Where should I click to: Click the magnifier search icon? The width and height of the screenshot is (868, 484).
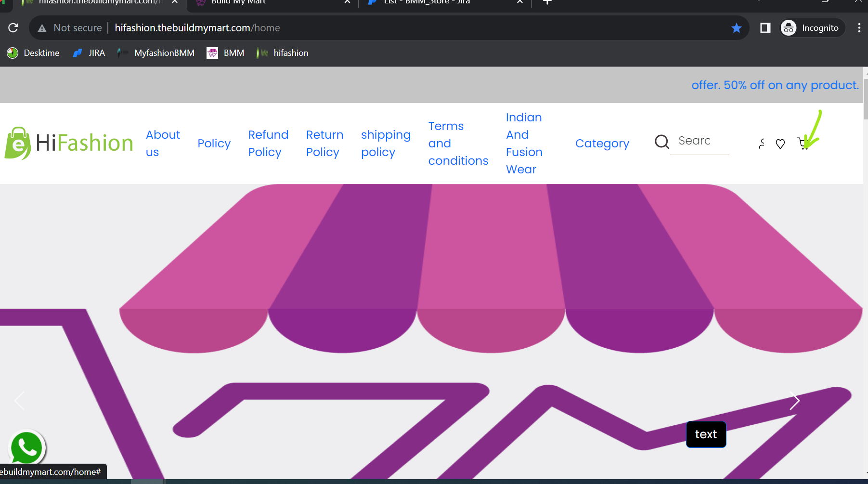click(662, 142)
